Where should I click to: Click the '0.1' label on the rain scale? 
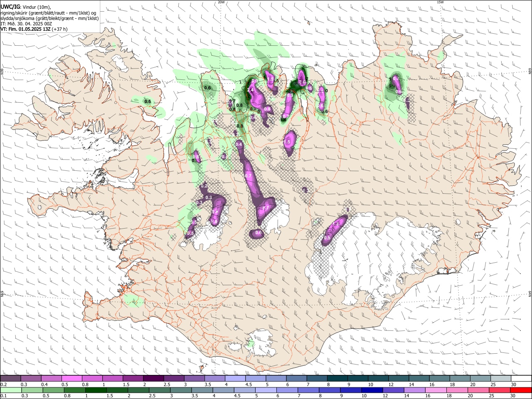[4, 396]
